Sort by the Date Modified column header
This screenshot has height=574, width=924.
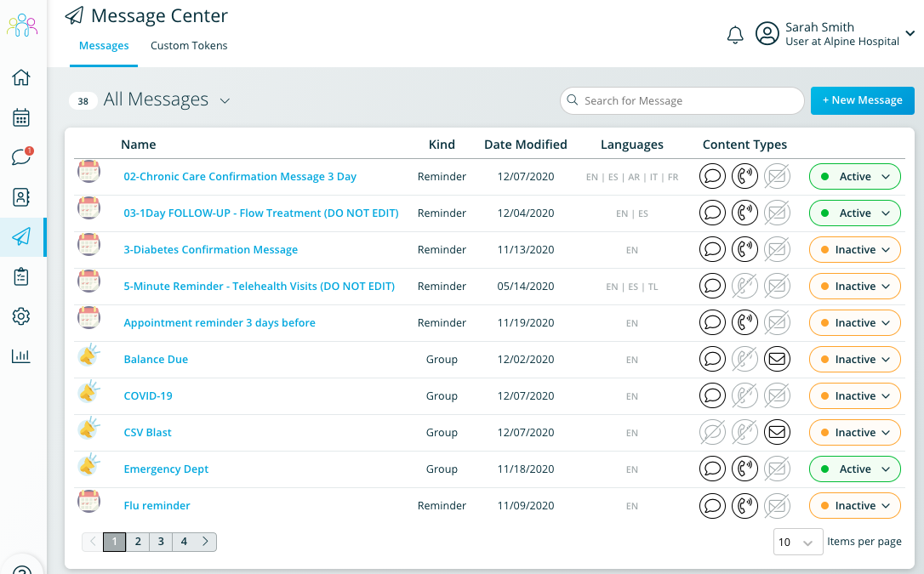[526, 145]
